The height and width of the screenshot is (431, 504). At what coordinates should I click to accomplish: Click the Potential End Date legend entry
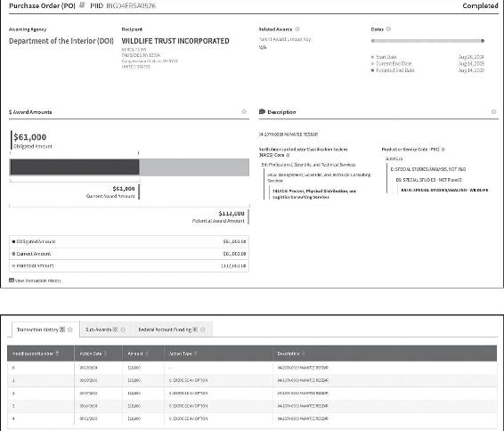393,70
